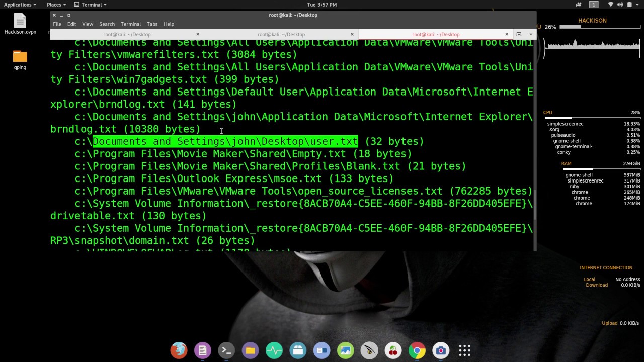Click the ruby 301MiB RAM row
The image size is (644, 362).
tap(604, 187)
